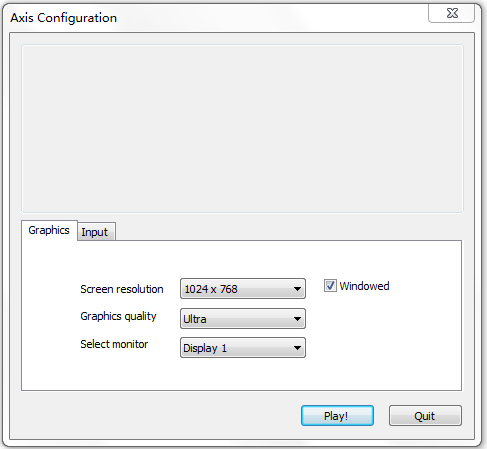Screen dimensions: 487x449
Task: Start the game with Play!
Action: [337, 416]
